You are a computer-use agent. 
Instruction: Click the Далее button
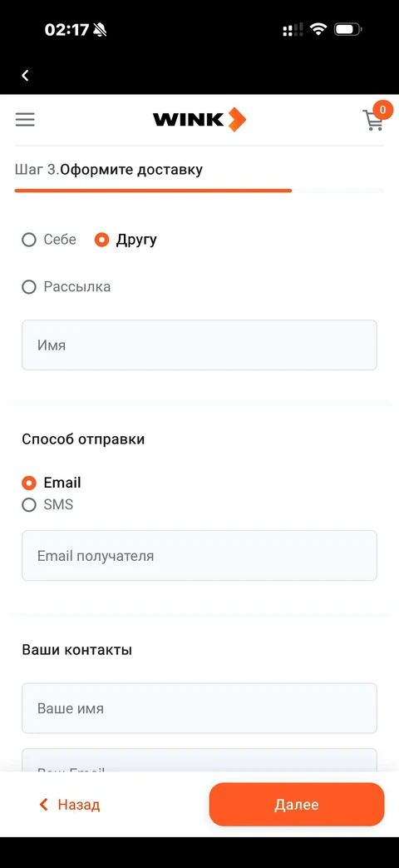click(x=296, y=805)
